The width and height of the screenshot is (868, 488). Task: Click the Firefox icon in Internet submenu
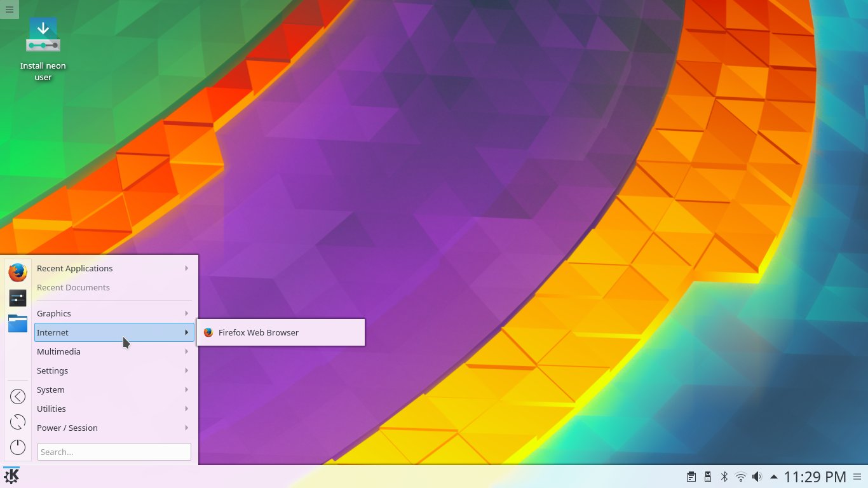point(208,332)
